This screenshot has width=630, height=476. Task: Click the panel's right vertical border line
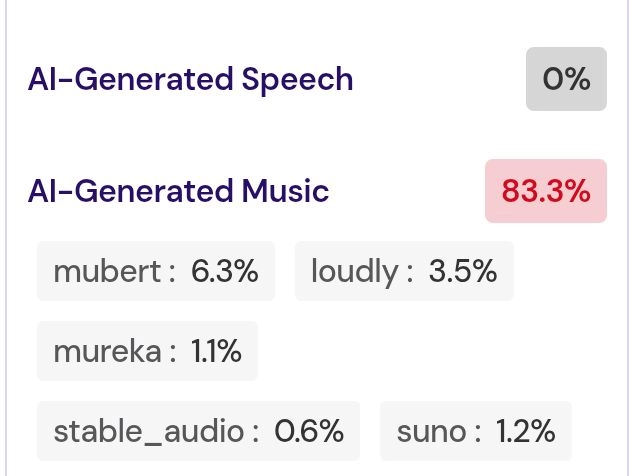point(628,238)
